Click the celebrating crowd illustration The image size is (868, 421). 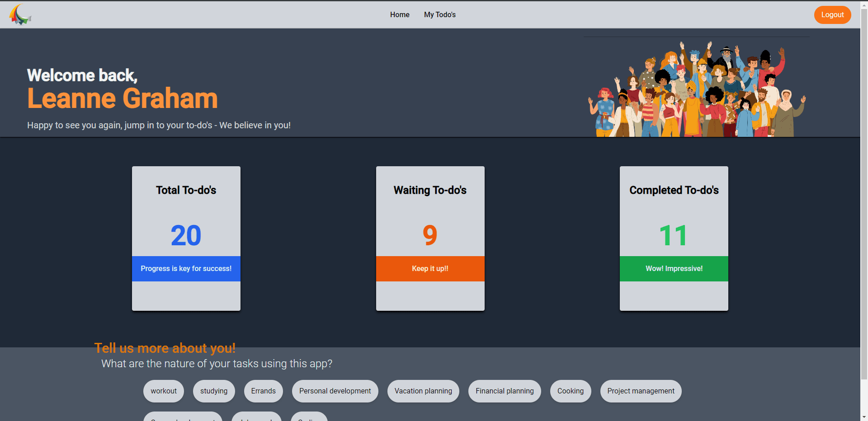point(696,88)
